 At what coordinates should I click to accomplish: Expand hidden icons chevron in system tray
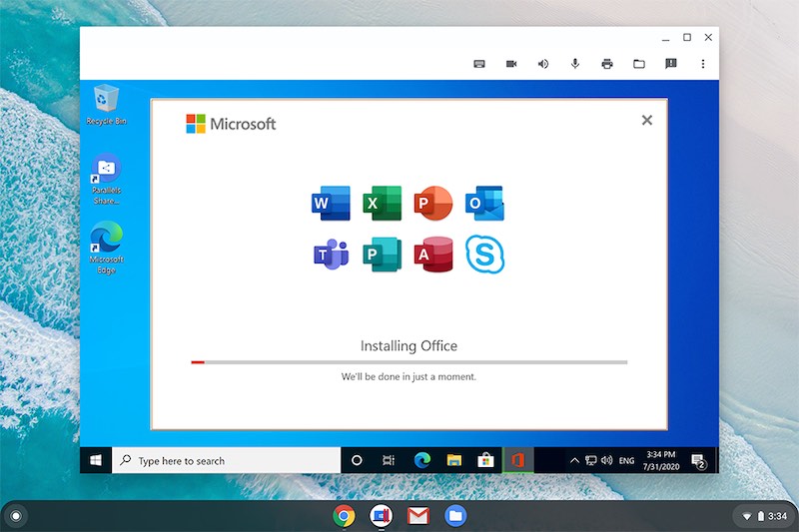[x=574, y=461]
